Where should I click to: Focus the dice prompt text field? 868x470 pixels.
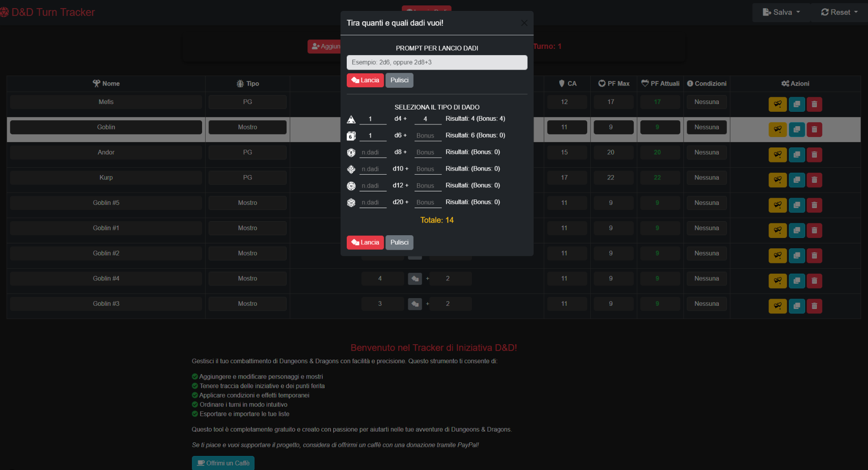click(436, 62)
